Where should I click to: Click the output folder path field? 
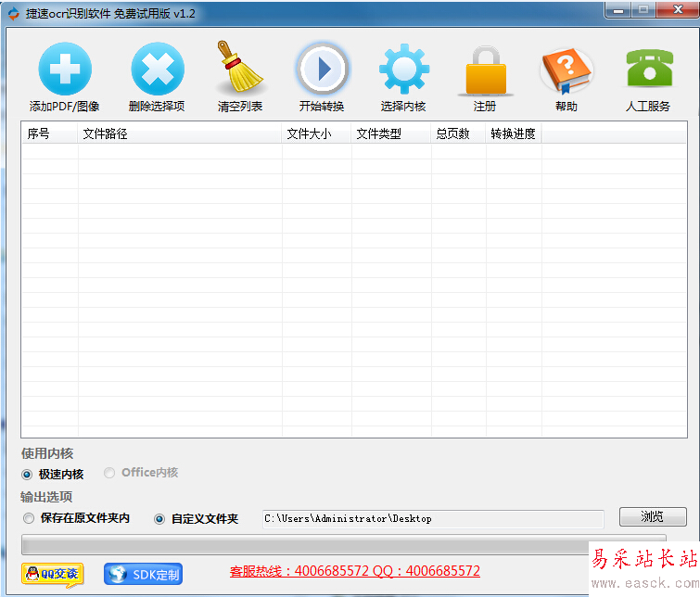tap(433, 519)
